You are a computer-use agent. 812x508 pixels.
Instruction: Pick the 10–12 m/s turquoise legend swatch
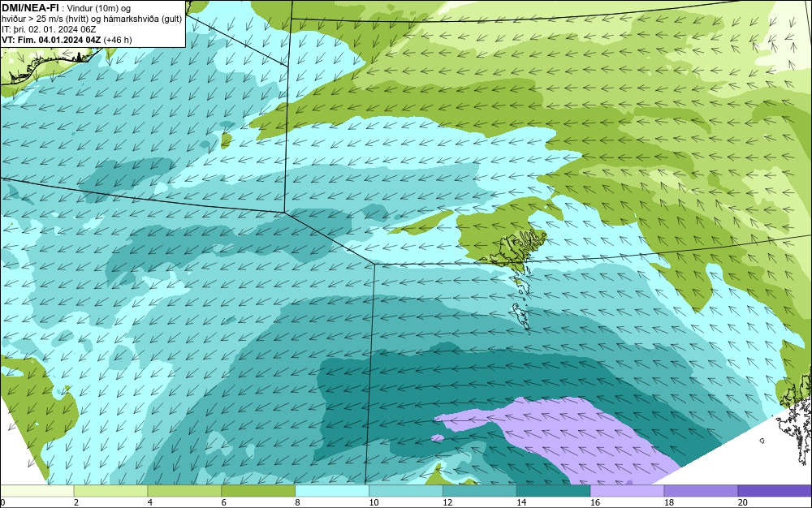click(406, 491)
